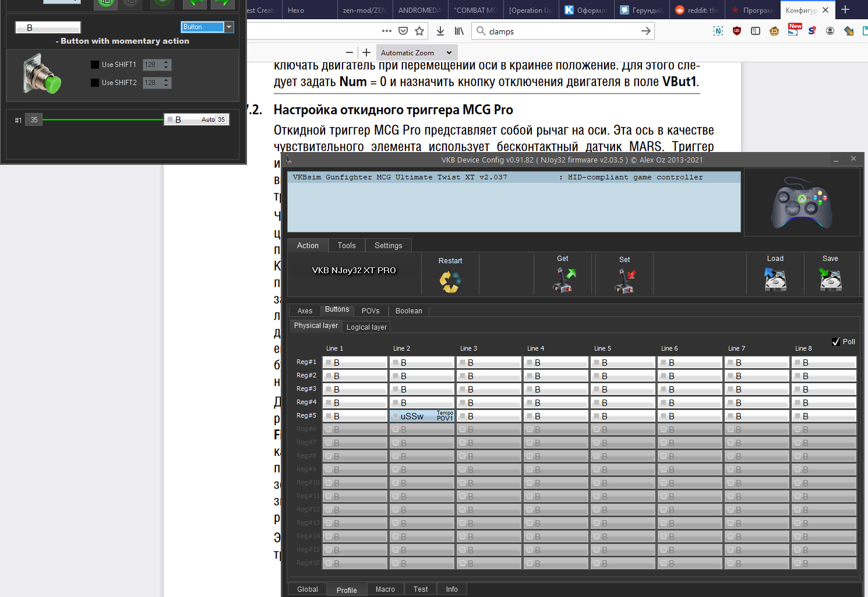Open a new browser tab
The image size is (868, 597).
(x=845, y=9)
